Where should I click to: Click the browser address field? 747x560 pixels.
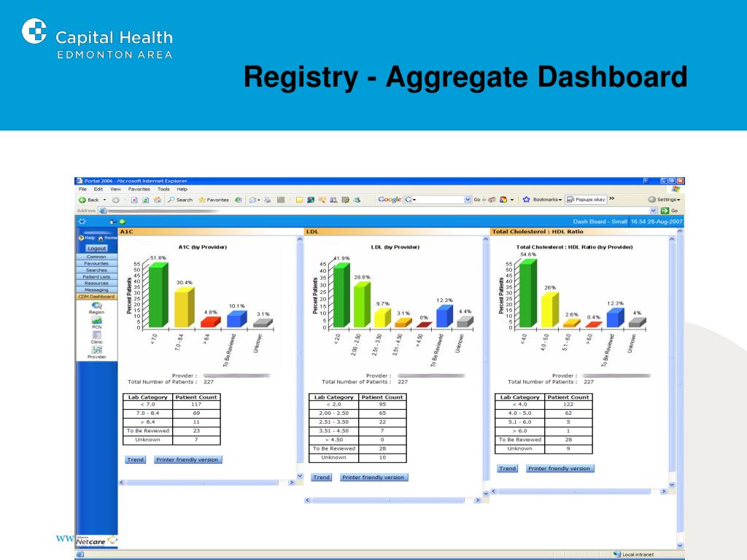(x=379, y=211)
